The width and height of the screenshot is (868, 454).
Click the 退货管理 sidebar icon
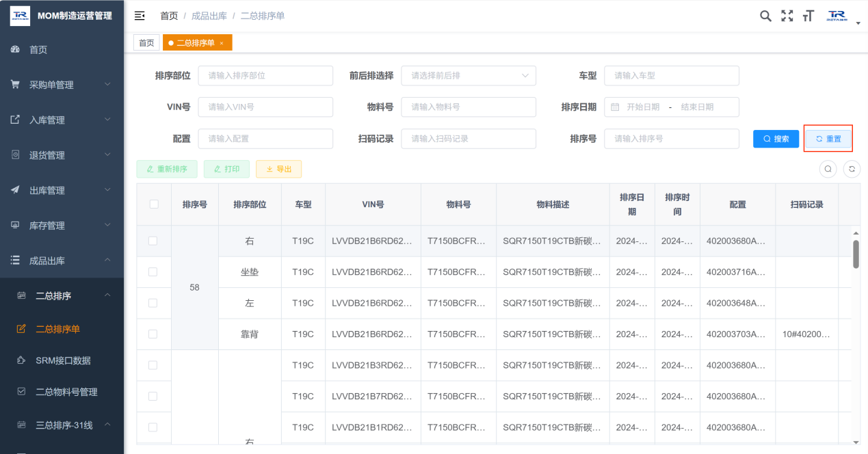15,155
